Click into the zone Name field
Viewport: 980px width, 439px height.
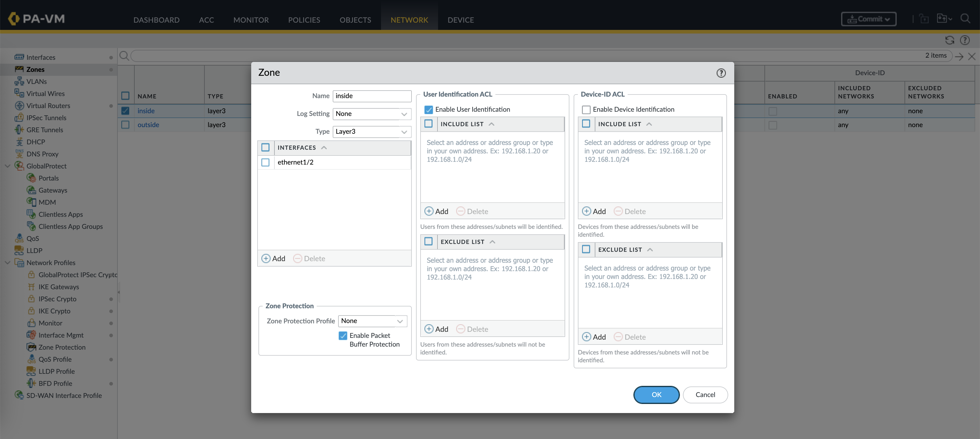tap(372, 96)
